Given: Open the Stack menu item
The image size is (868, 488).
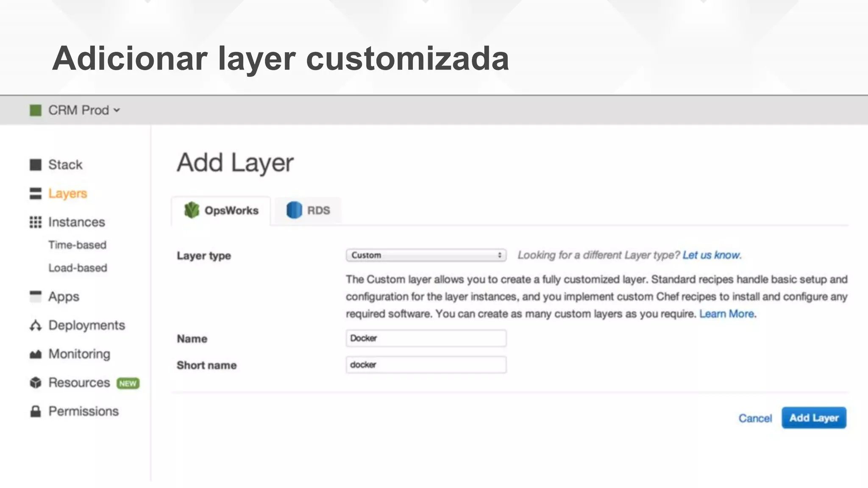Looking at the screenshot, I should click(x=65, y=165).
